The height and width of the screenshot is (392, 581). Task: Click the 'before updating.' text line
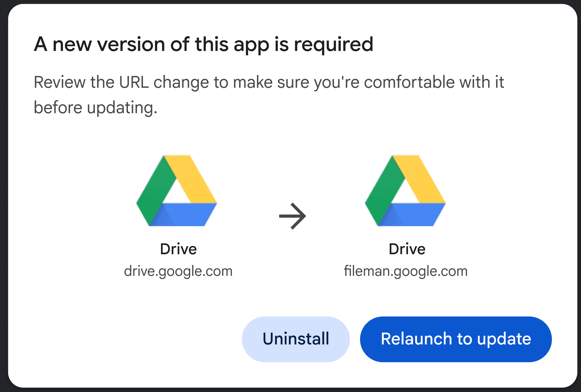click(95, 108)
